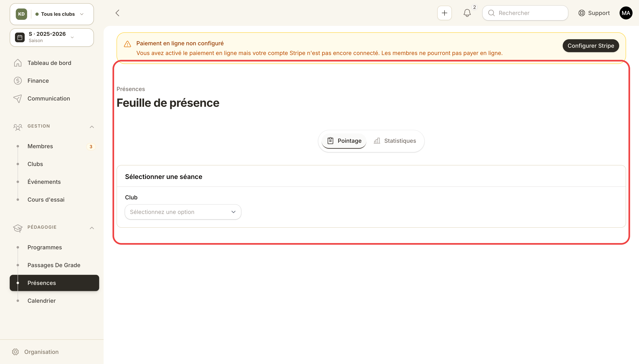Open the S · 2025-2026 season dropdown
Screen dimensions: 639x364
52,37
